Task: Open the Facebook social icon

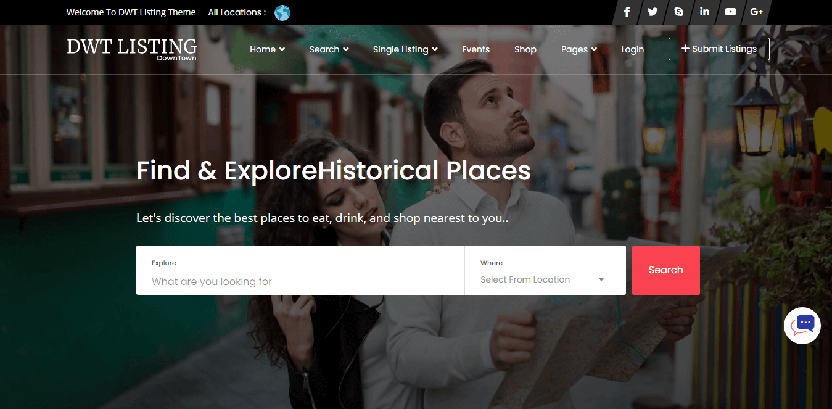Action: coord(627,12)
